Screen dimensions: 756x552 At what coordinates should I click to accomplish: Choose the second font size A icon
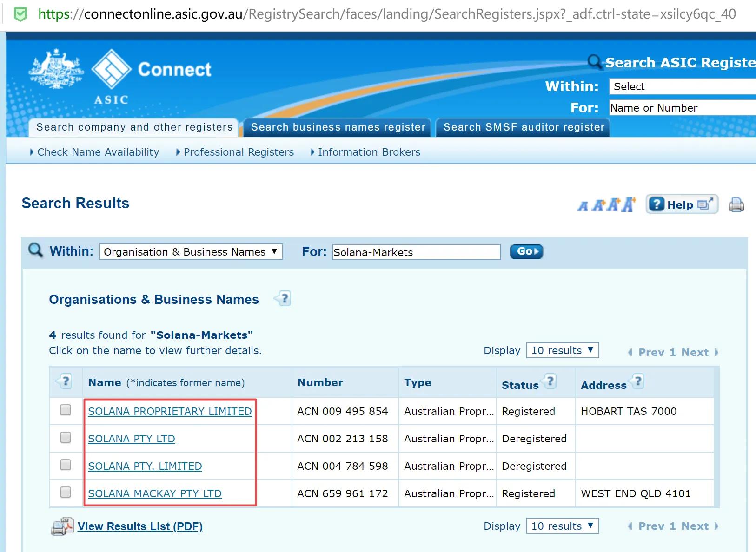[x=599, y=205]
